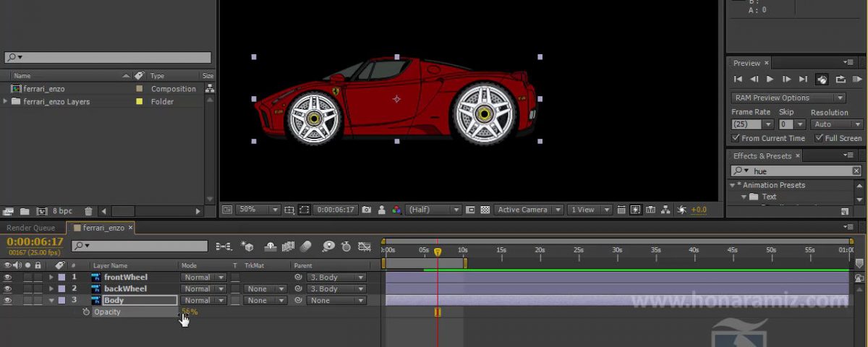Toggle the Opacity stopwatch on Body layer
This screenshot has width=868, height=347.
coord(86,312)
